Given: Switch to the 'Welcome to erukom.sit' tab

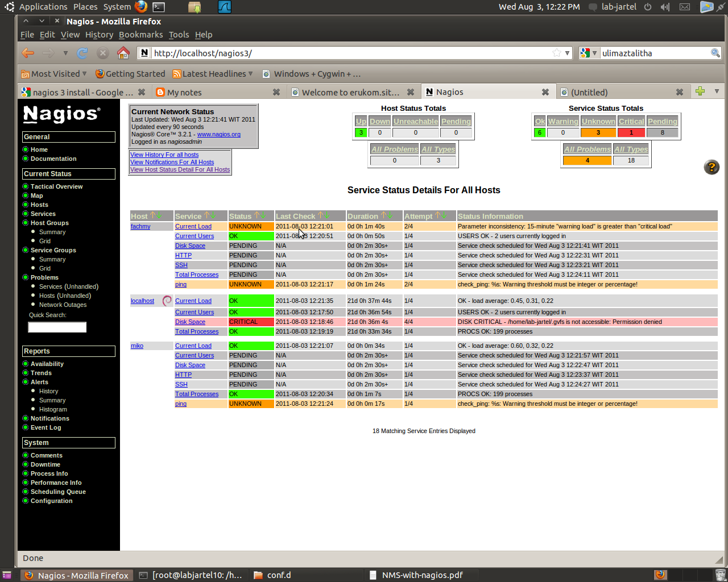Looking at the screenshot, I should [350, 92].
